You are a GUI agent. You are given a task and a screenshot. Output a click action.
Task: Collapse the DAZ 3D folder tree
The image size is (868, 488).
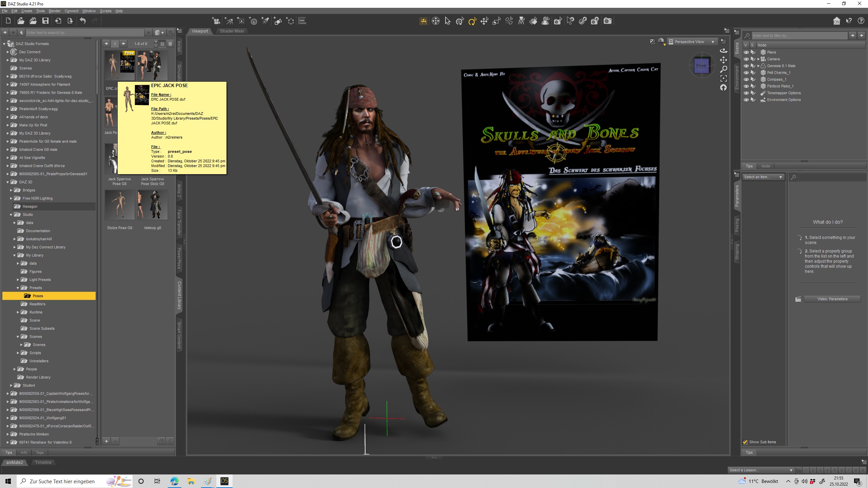pyautogui.click(x=8, y=182)
